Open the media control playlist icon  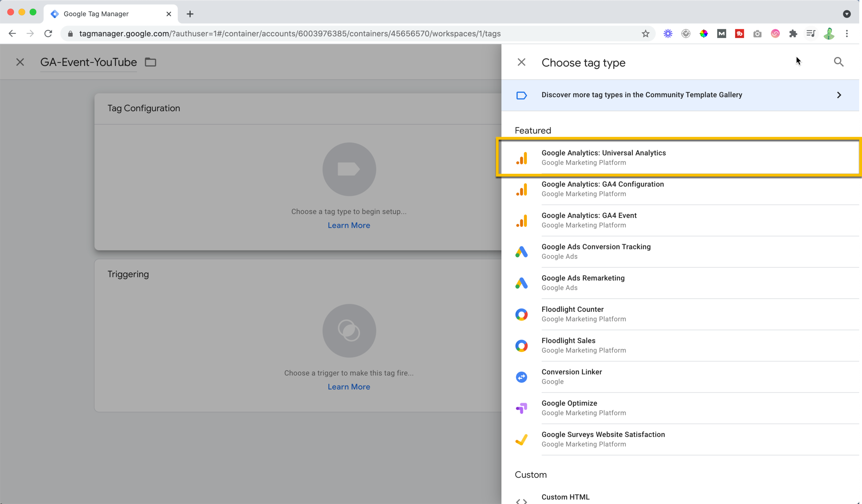pos(811,34)
